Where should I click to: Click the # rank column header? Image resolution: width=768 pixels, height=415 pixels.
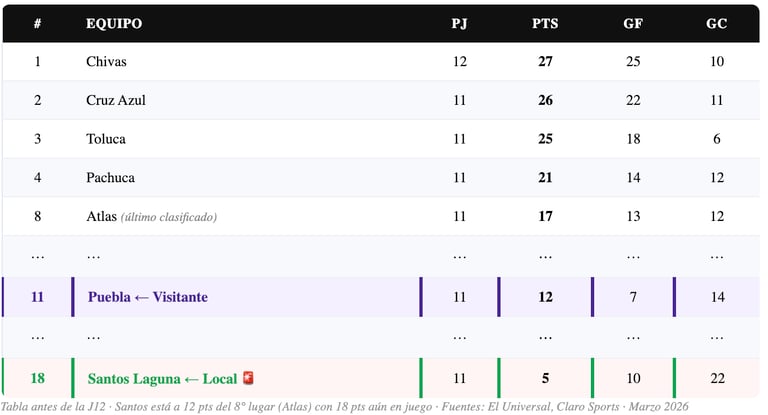tap(38, 24)
